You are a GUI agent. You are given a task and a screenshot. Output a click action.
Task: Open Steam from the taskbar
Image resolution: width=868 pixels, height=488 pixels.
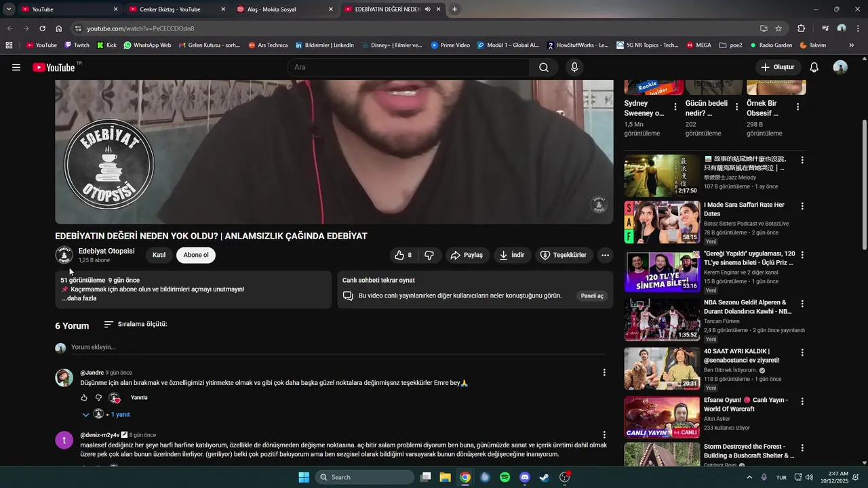coord(544,477)
